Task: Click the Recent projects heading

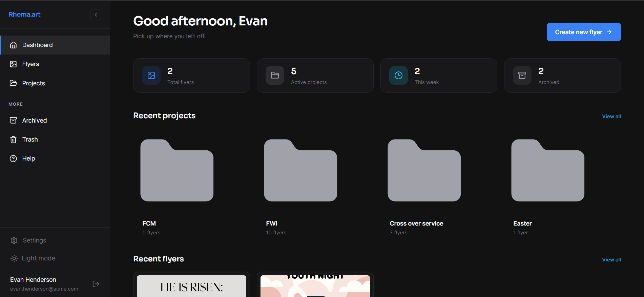Action: pyautogui.click(x=164, y=115)
